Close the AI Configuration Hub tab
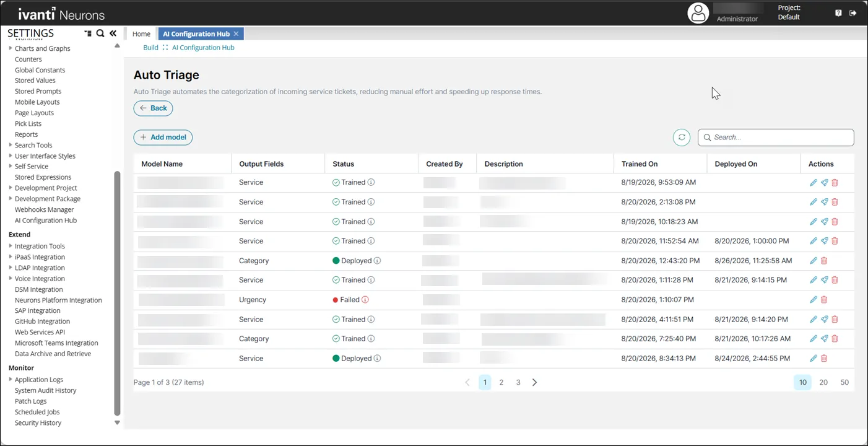 [x=236, y=34]
